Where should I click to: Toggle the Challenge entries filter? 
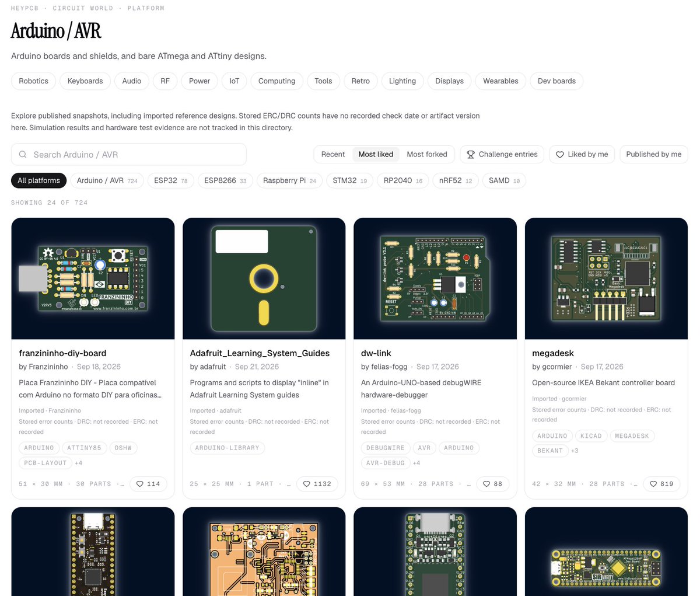(502, 155)
